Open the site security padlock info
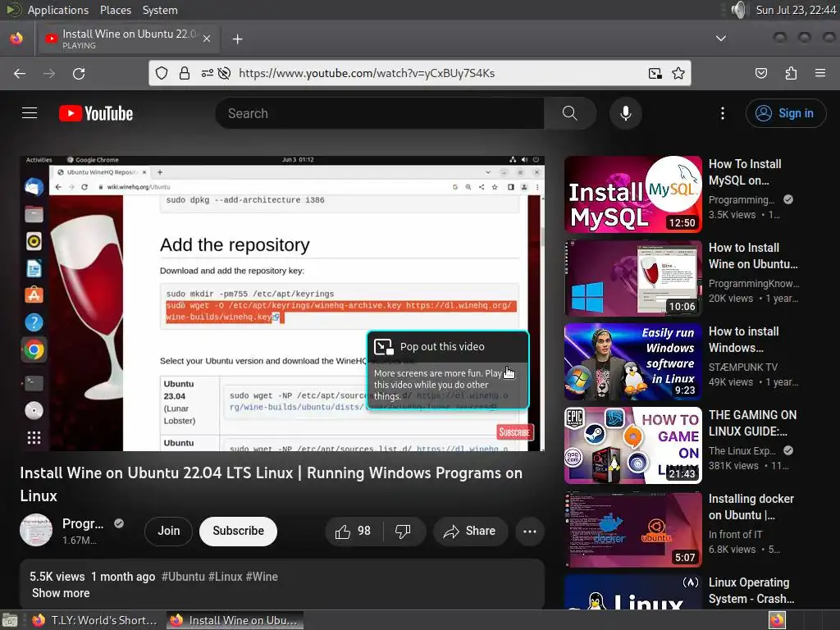The image size is (840, 630). point(185,73)
